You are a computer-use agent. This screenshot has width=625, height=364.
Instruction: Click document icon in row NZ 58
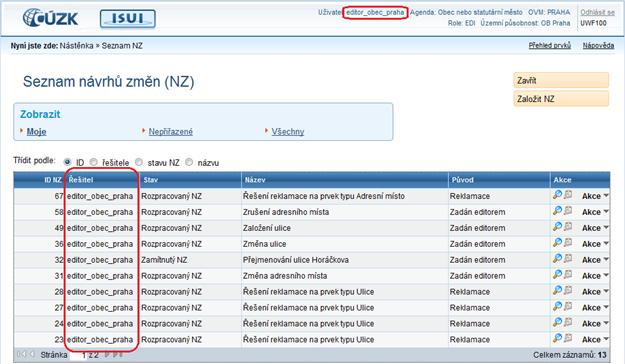(x=568, y=211)
